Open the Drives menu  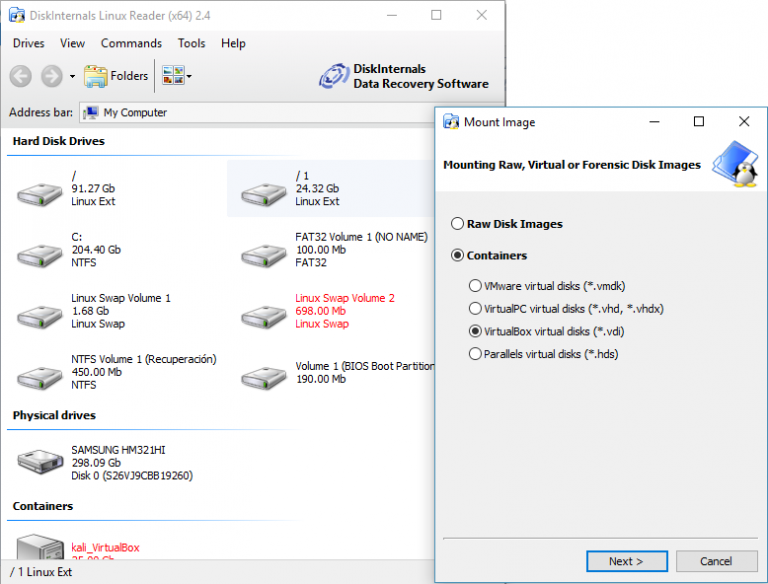click(x=28, y=43)
